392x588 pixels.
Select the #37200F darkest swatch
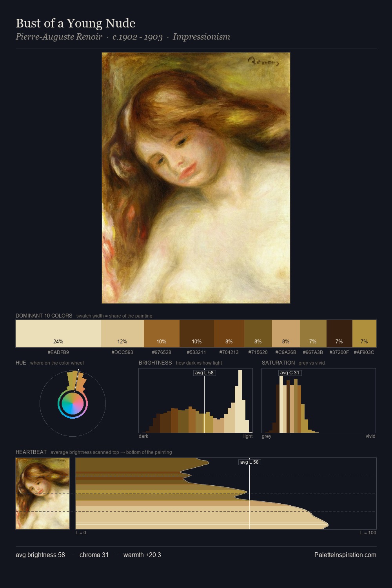tap(339, 334)
